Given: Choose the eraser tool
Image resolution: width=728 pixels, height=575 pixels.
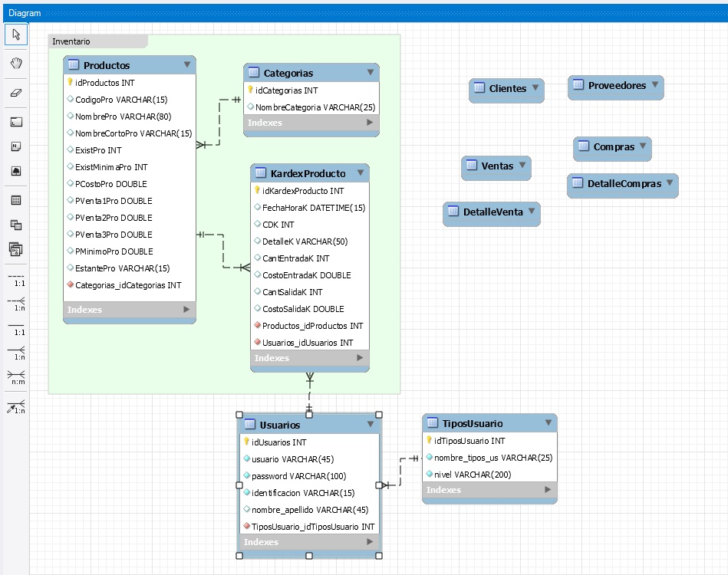Looking at the screenshot, I should point(16,92).
